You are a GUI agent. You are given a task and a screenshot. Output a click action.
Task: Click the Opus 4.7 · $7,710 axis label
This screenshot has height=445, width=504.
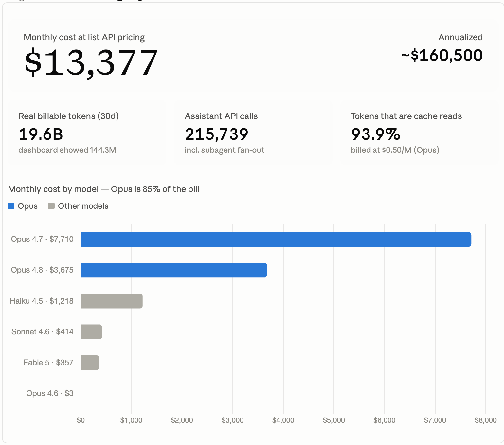42,239
